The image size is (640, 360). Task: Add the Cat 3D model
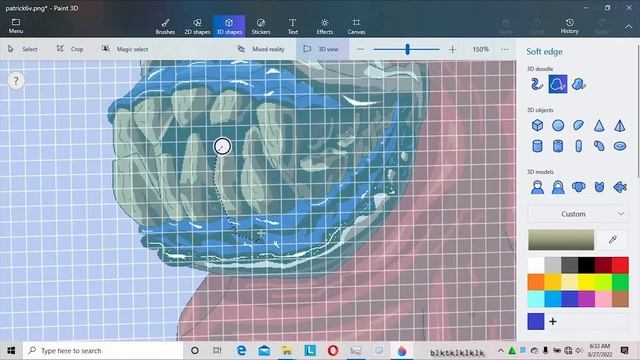point(599,187)
